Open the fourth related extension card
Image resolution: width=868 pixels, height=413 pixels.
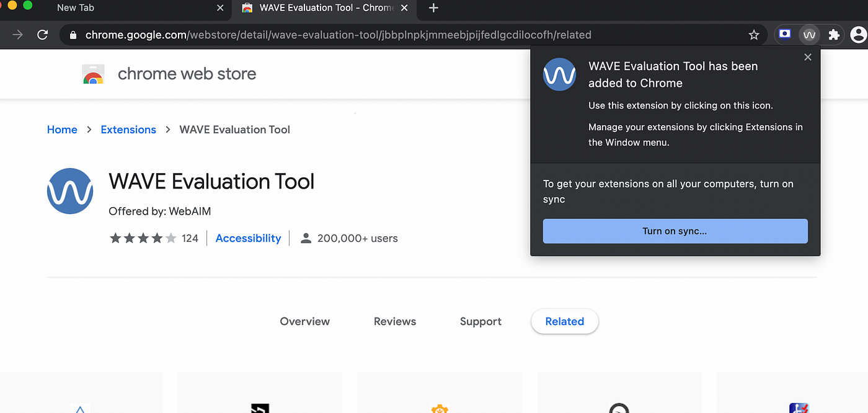point(619,393)
